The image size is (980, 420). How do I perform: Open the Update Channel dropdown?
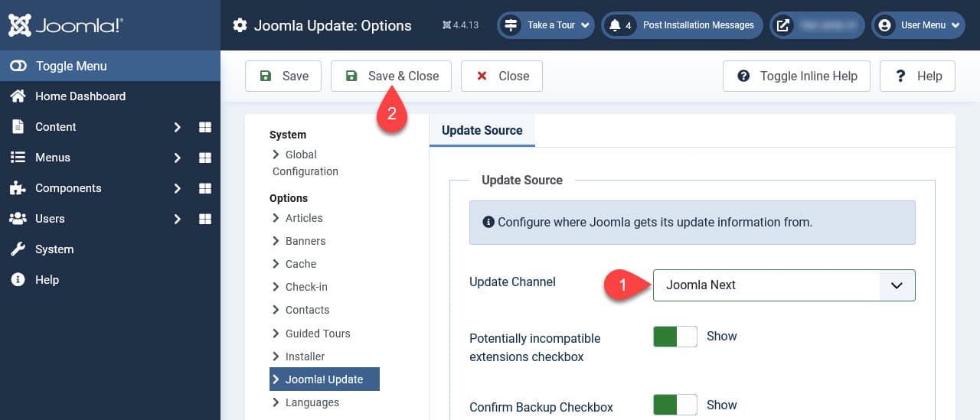[784, 285]
